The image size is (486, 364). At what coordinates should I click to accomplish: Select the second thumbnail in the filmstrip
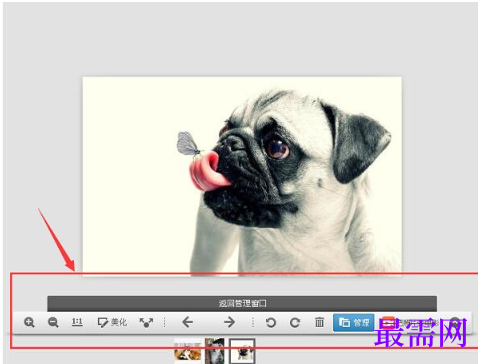[x=215, y=350]
